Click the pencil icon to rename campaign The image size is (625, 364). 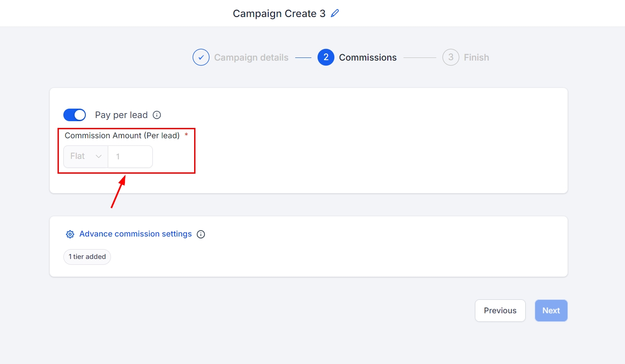click(x=335, y=13)
